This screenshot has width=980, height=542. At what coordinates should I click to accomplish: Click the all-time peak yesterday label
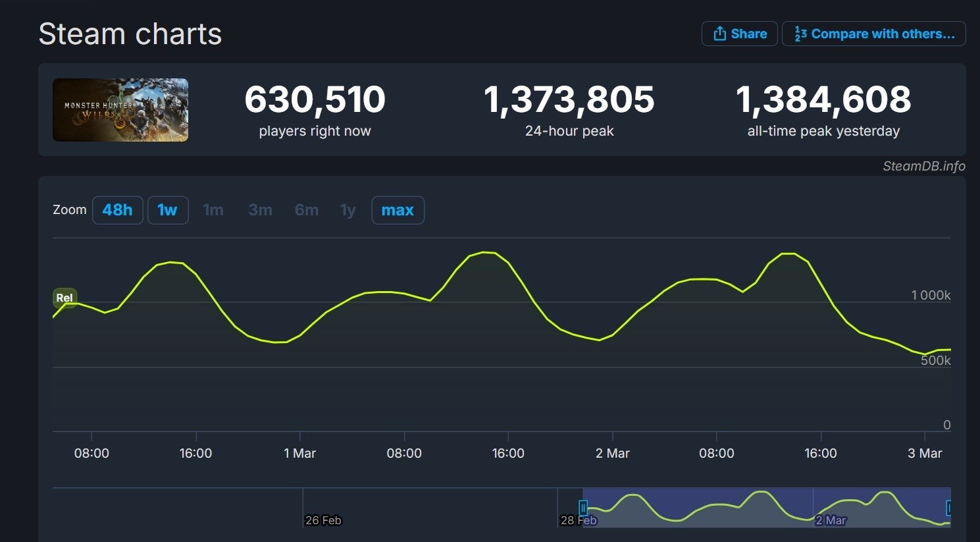823,131
